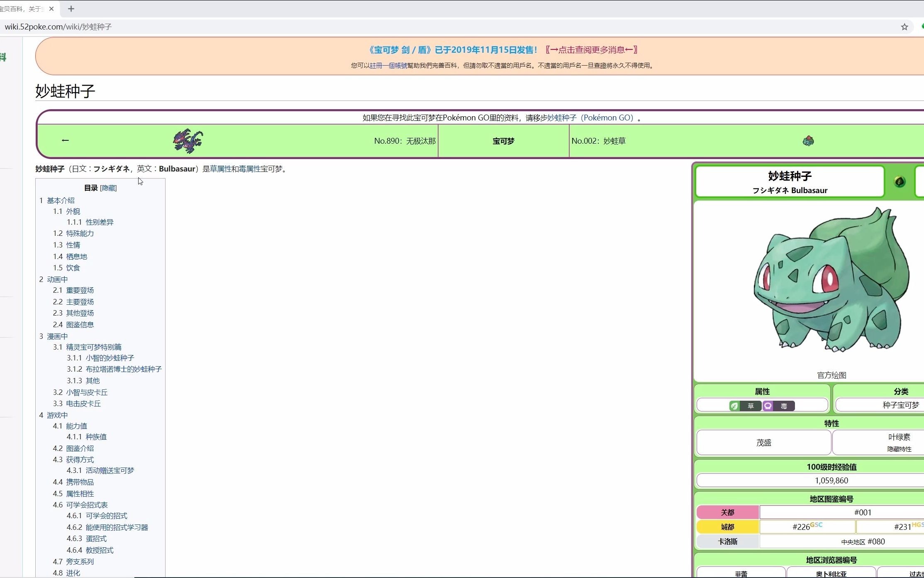The height and width of the screenshot is (578, 924).
Task: Open the 宝可梦 剑/盾 release announcement link
Action: pos(452,50)
